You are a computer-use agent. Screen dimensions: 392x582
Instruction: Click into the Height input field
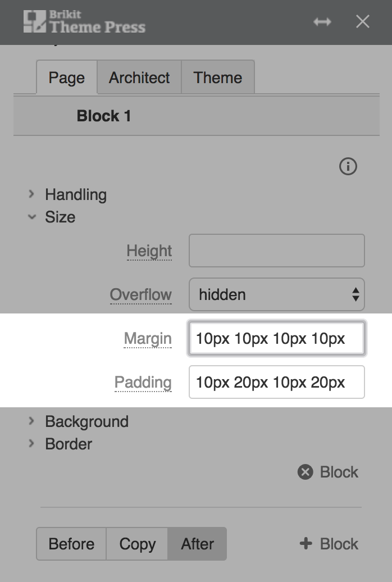pos(277,251)
